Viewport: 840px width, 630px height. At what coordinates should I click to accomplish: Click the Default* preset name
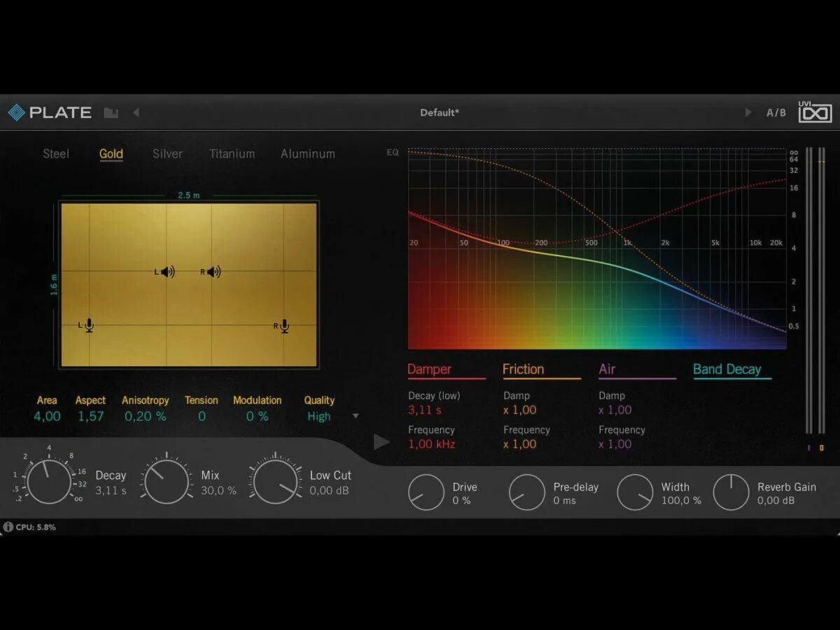(x=440, y=113)
